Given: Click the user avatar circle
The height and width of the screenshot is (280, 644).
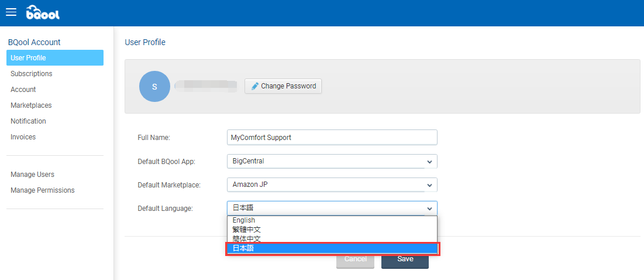Looking at the screenshot, I should [154, 86].
